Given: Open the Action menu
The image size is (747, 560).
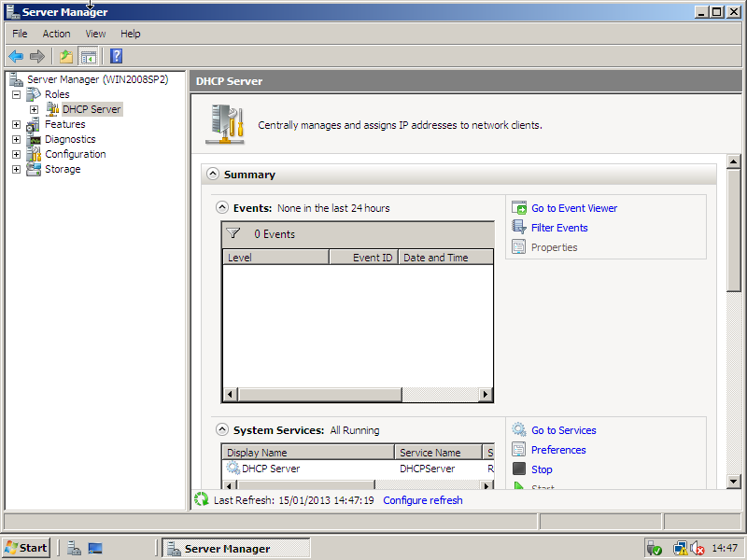Looking at the screenshot, I should pyautogui.click(x=56, y=34).
